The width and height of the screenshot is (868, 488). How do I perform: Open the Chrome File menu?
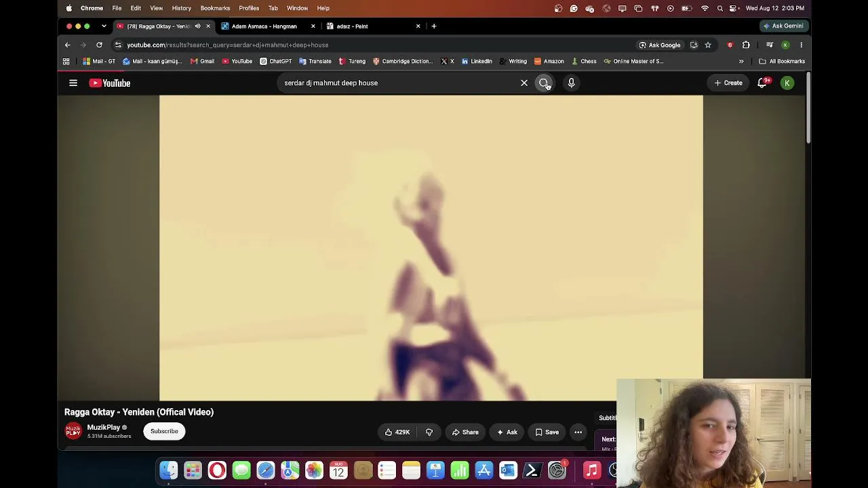117,8
